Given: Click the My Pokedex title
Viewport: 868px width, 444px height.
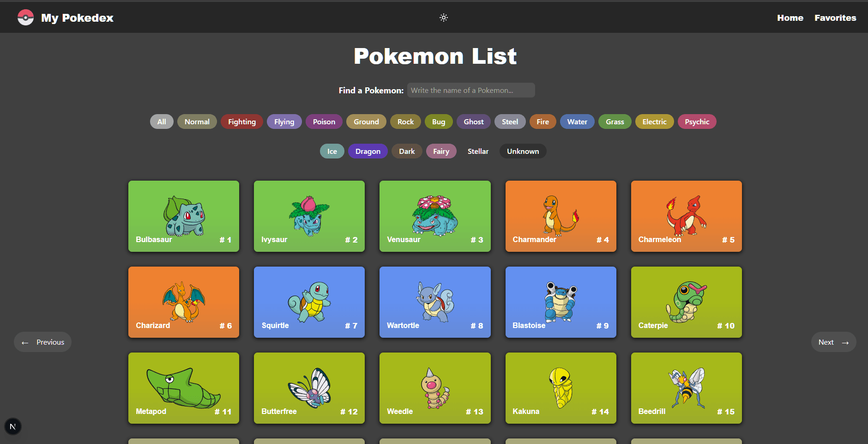Looking at the screenshot, I should click(x=77, y=18).
